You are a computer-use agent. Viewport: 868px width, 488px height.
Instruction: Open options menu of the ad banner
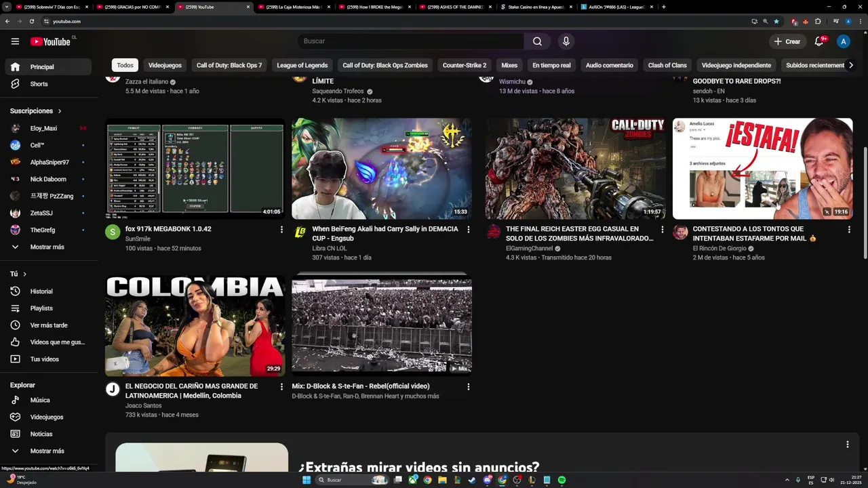tap(847, 445)
